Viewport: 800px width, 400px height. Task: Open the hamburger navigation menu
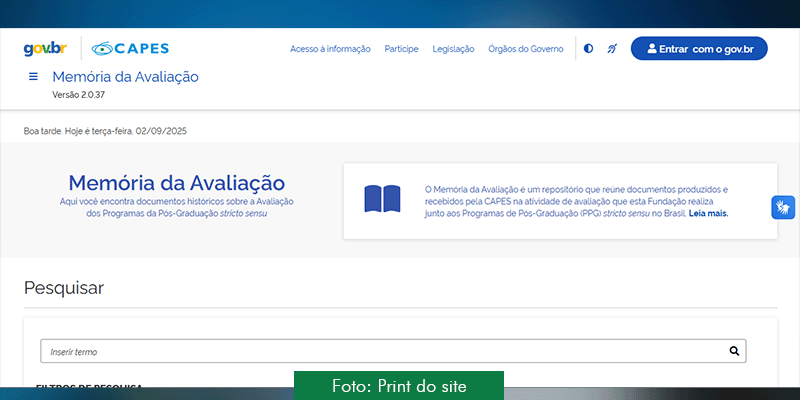[x=33, y=77]
